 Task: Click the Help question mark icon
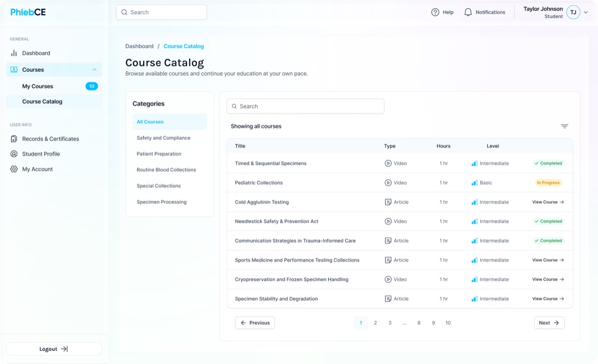point(435,12)
